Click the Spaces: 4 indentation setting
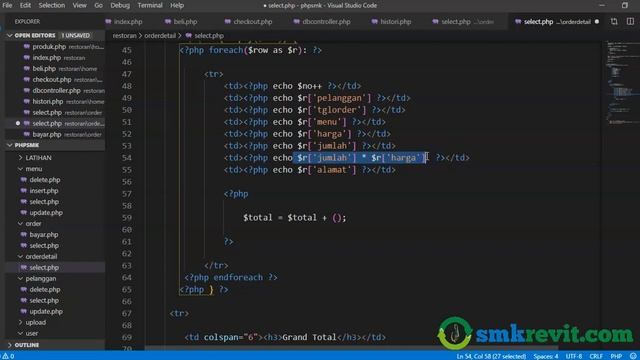Screen dimensions: 640x360 (x=545, y=356)
